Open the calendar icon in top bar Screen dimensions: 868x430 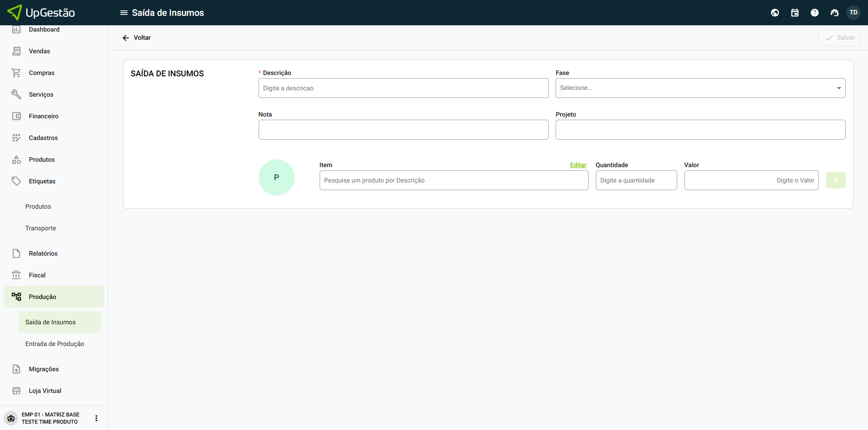(795, 13)
